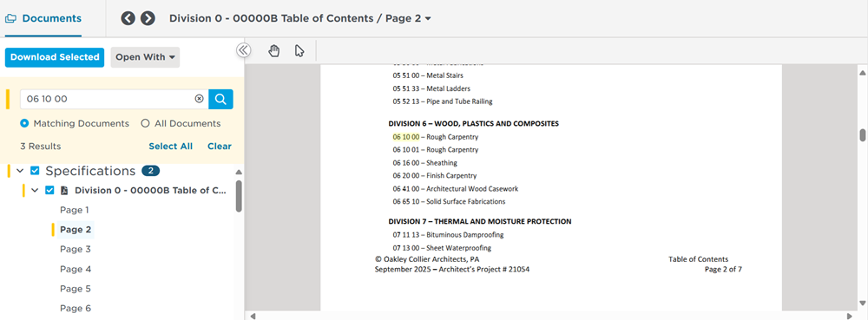Uncheck the Division 0 Table of Contents checkbox

click(x=49, y=190)
